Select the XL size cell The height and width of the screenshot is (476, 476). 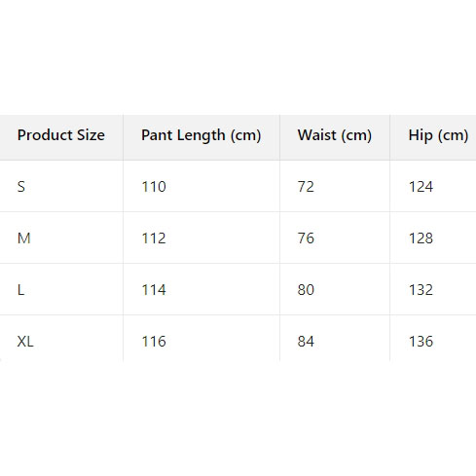point(25,342)
